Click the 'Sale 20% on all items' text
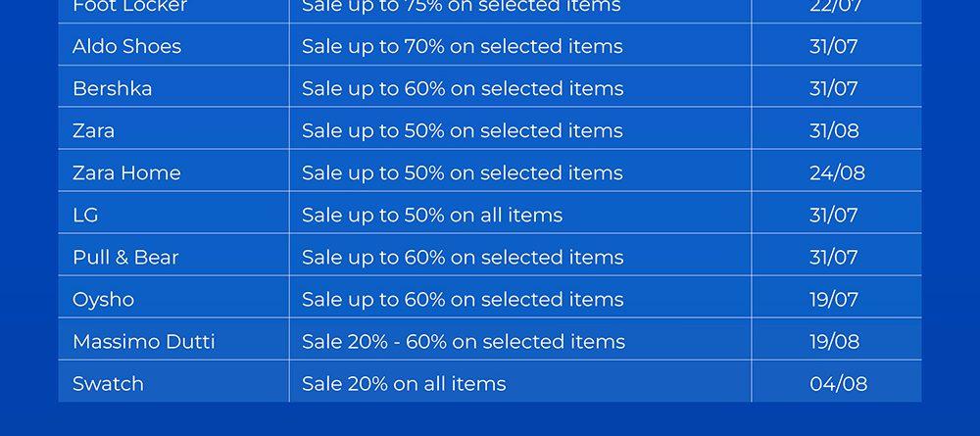 tap(404, 383)
